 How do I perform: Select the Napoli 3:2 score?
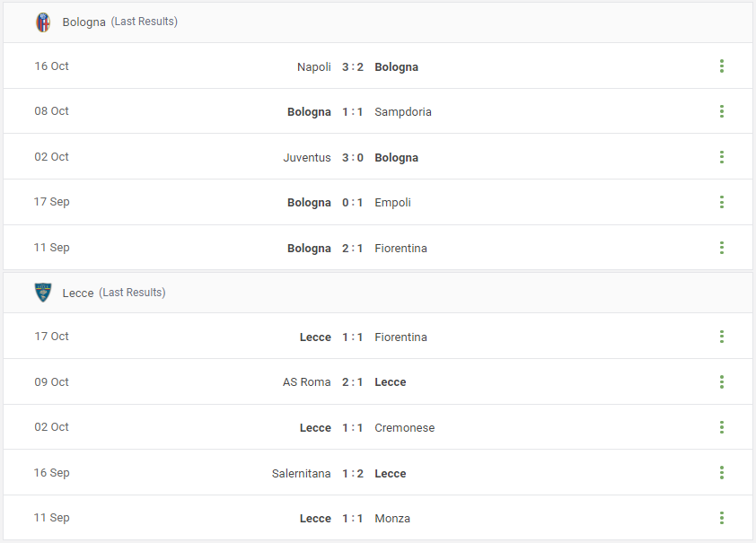pos(353,67)
